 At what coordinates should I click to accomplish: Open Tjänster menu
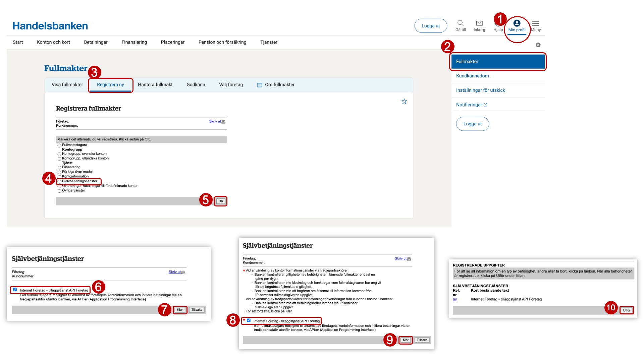pos(269,42)
